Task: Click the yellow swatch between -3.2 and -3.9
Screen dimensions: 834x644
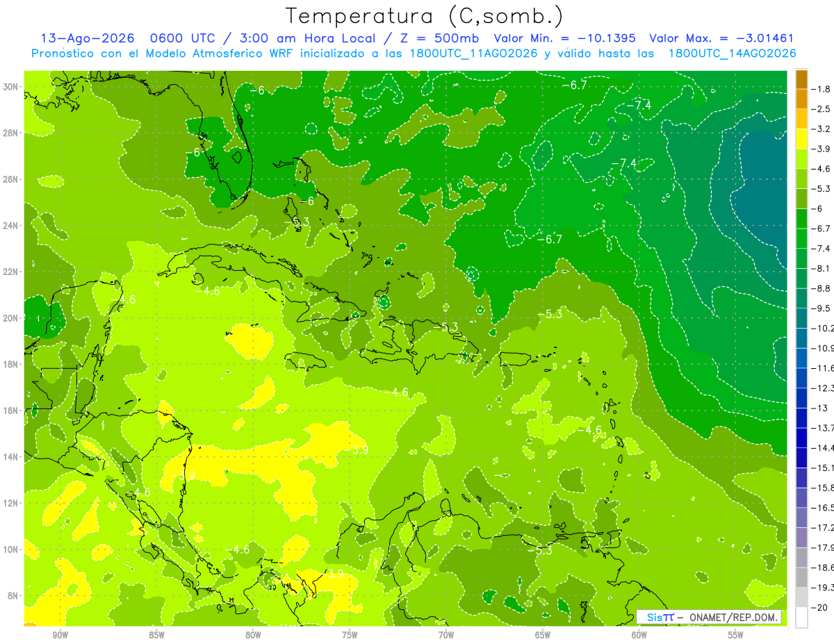Action: 801,139
